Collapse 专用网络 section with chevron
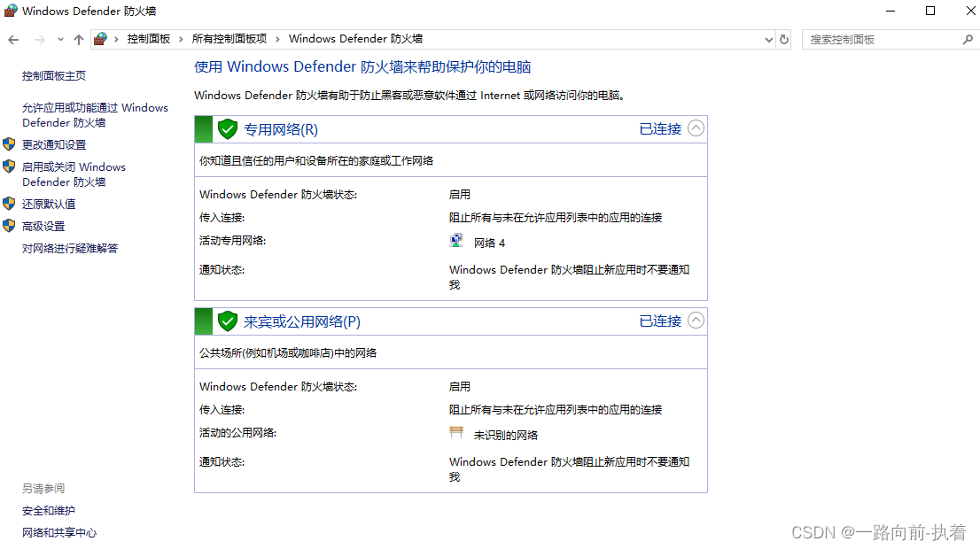The height and width of the screenshot is (549, 980). point(696,128)
